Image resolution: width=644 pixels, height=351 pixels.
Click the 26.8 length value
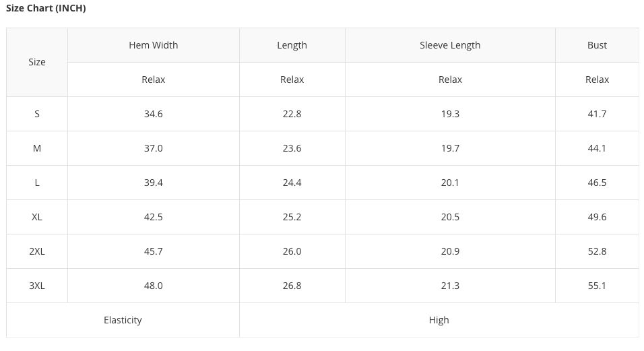(x=292, y=286)
